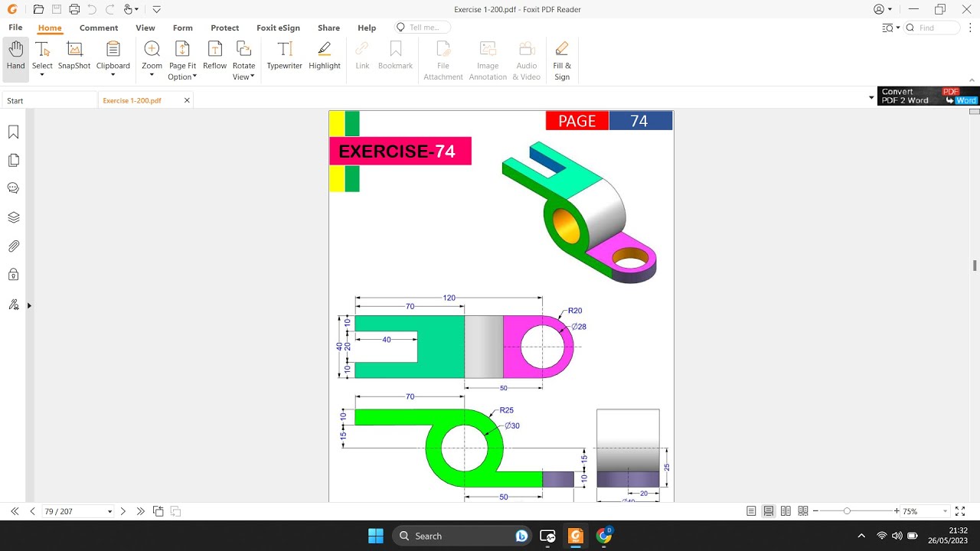This screenshot has height=551, width=980.
Task: Click the Print icon in quick access toolbar
Action: [74, 9]
